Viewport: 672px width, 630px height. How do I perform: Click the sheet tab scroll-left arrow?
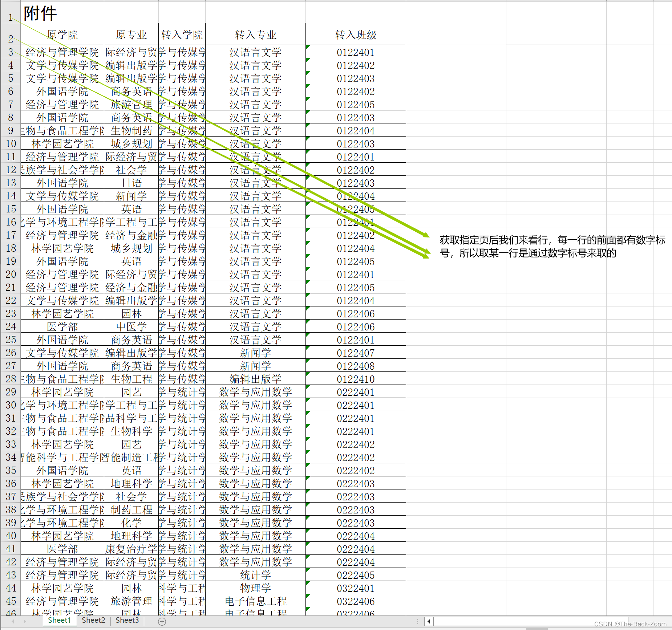(13, 621)
